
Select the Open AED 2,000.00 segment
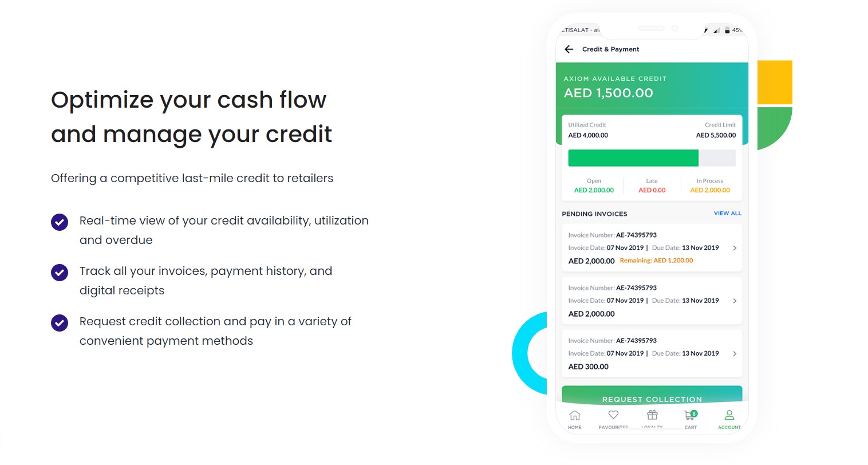594,186
